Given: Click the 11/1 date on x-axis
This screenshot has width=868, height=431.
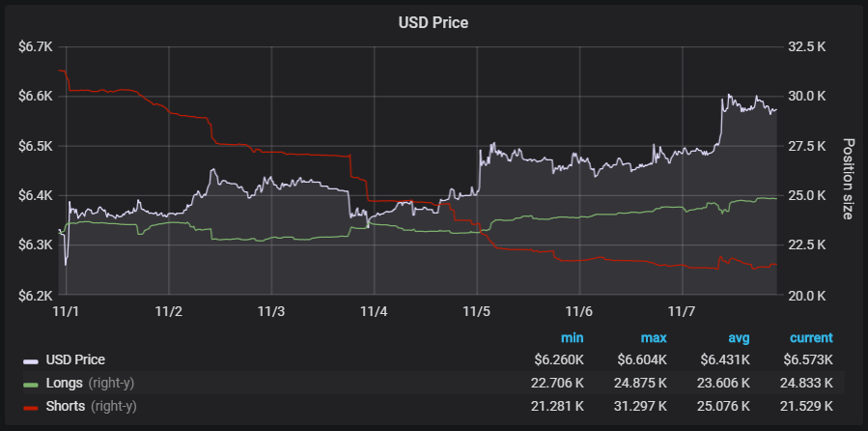Looking at the screenshot, I should [x=66, y=312].
